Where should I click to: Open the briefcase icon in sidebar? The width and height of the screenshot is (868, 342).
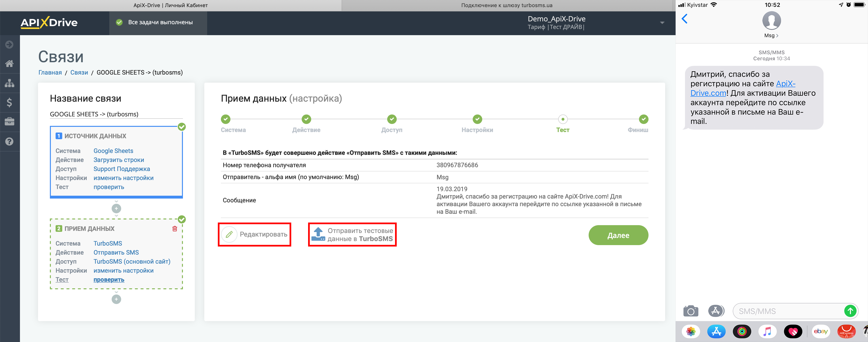(10, 121)
